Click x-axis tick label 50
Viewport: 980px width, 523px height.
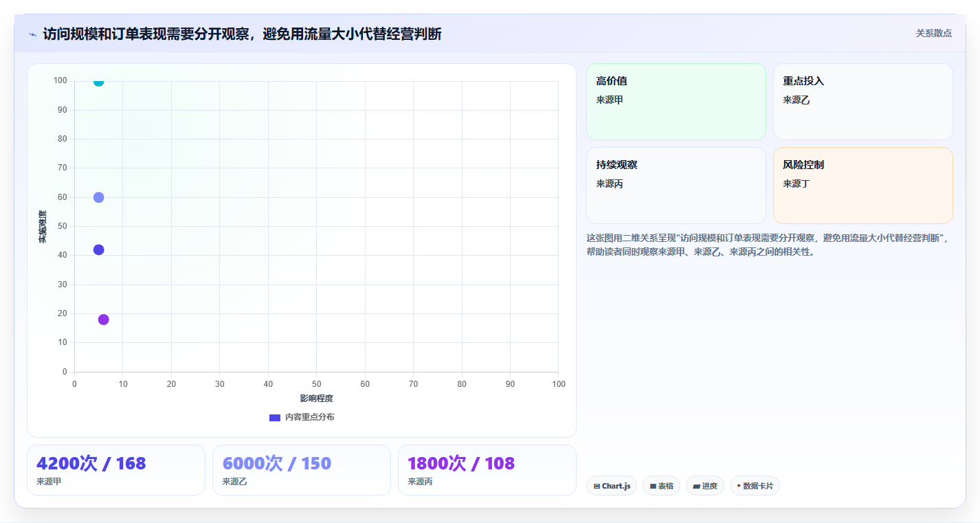tap(316, 384)
